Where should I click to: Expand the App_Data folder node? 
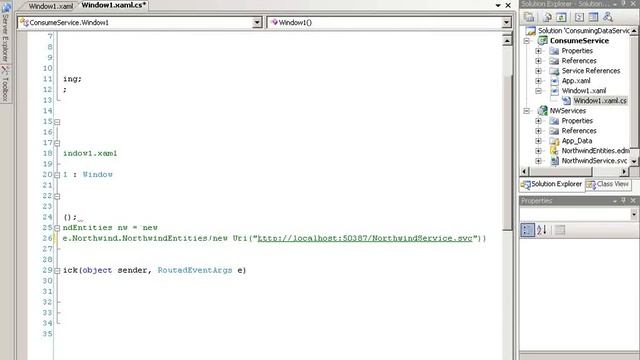click(538, 141)
